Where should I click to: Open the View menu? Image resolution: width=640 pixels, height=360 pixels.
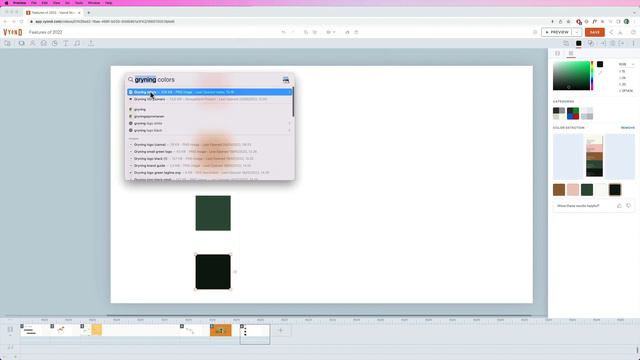(x=56, y=3)
